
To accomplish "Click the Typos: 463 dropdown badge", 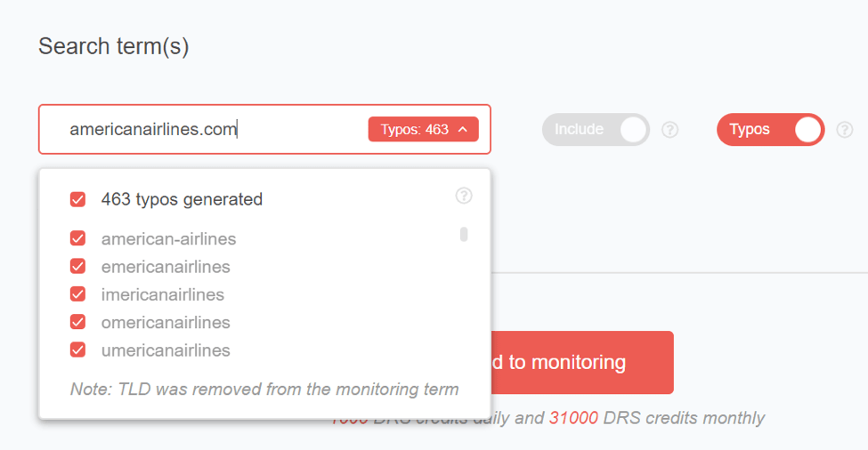I will (x=424, y=129).
